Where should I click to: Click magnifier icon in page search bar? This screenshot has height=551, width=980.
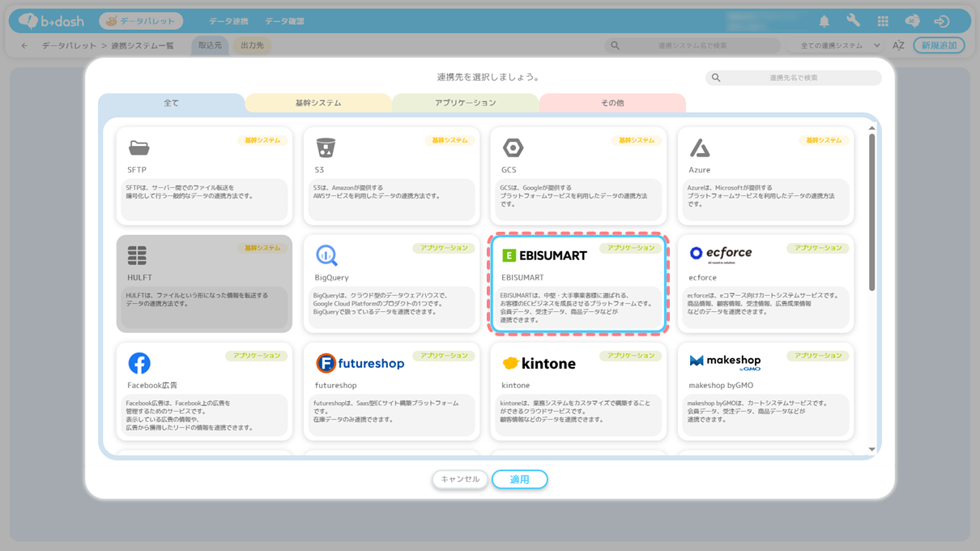[x=616, y=45]
